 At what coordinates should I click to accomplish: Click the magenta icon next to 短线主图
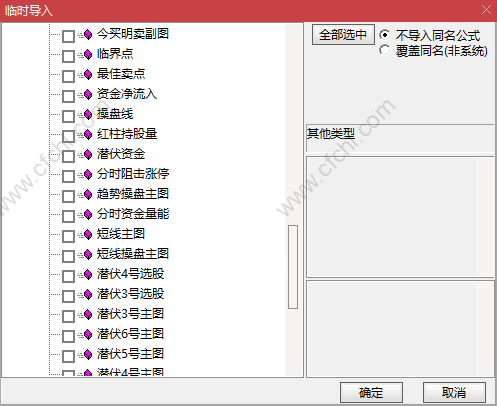88,235
